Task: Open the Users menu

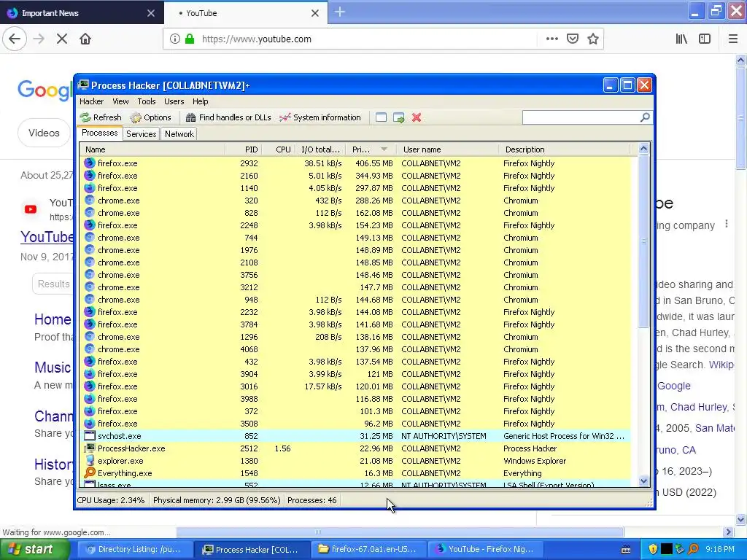Action: pyautogui.click(x=174, y=101)
